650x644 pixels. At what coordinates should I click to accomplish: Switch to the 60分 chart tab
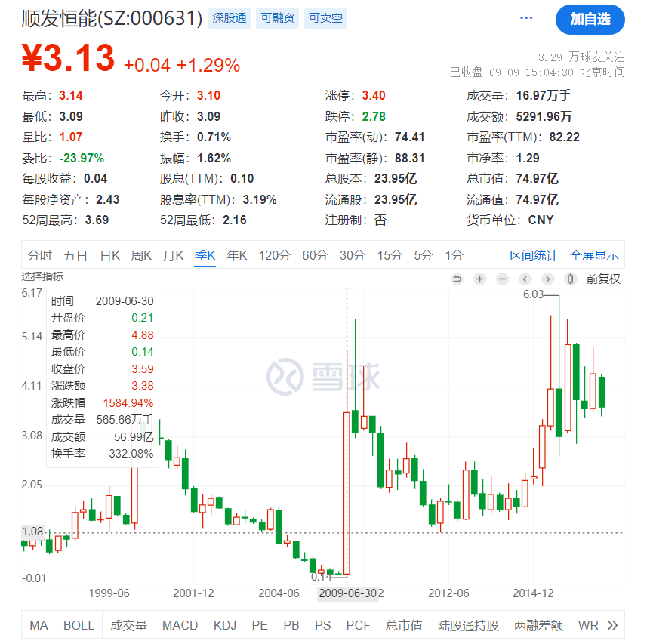pos(315,255)
